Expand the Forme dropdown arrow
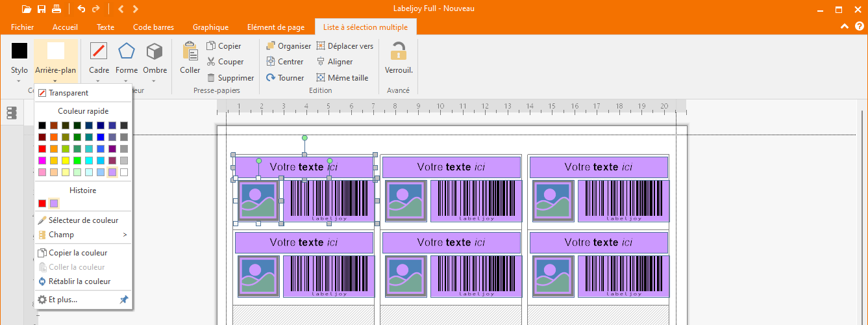The height and width of the screenshot is (325, 868). (127, 81)
